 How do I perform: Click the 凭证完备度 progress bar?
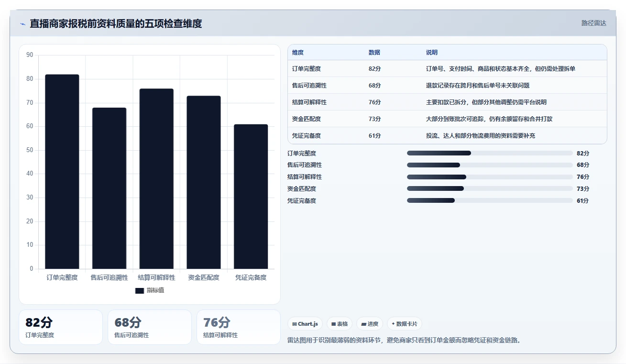[490, 201]
